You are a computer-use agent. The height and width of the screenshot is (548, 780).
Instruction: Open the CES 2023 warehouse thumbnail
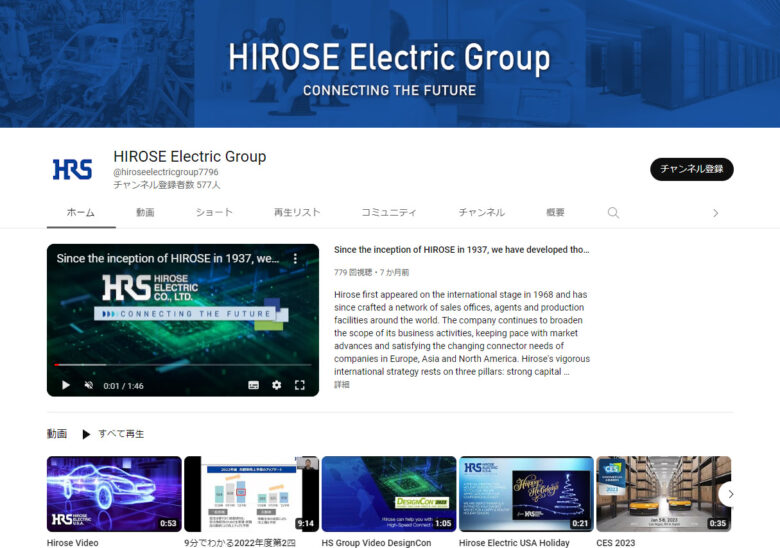click(x=664, y=494)
